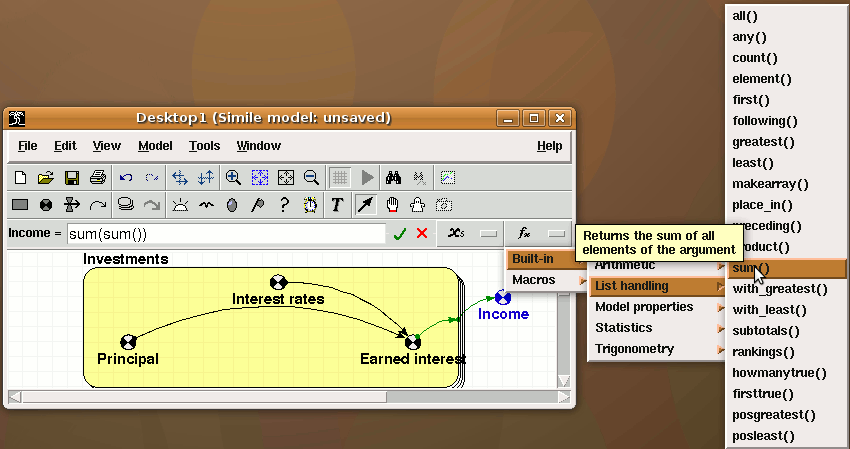Open the fx functions menu button
Image resolution: width=850 pixels, height=449 pixels.
(x=538, y=234)
